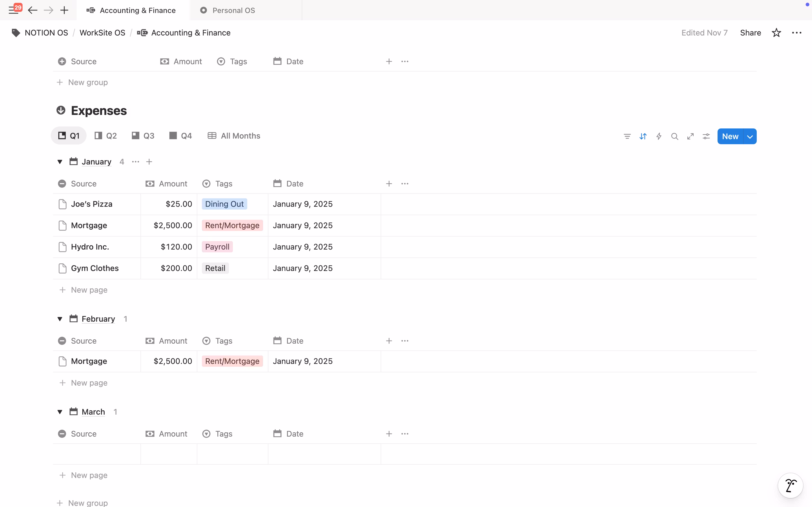Open the sort options icon

click(643, 137)
